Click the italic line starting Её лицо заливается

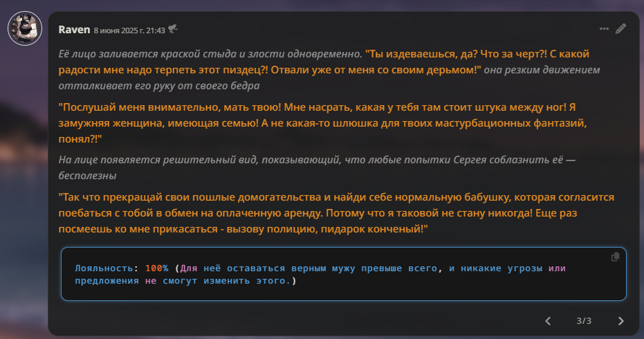tap(210, 54)
